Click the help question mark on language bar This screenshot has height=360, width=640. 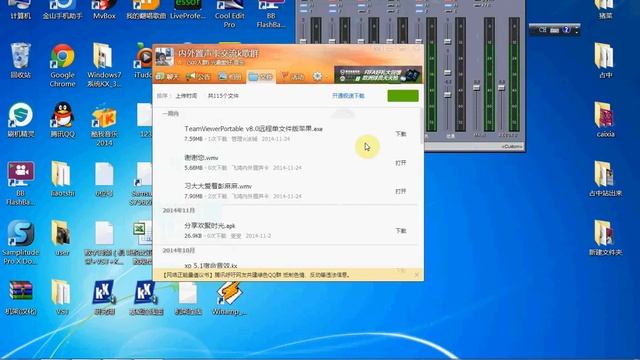tap(566, 30)
